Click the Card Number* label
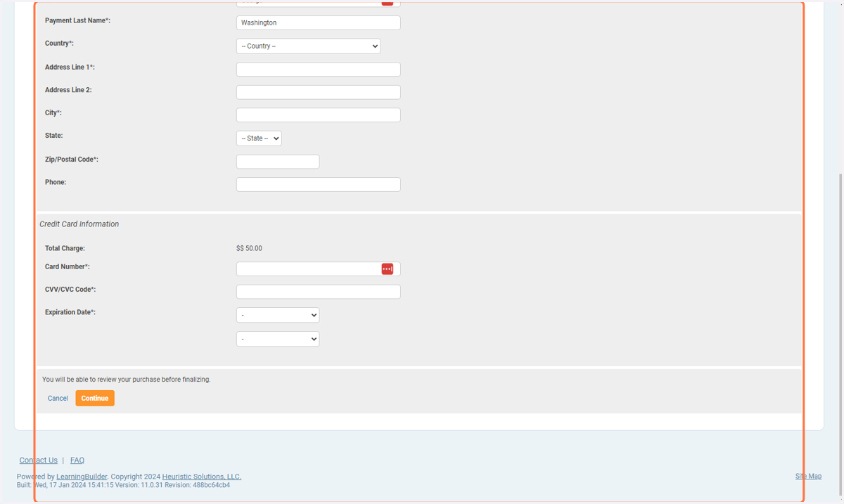The image size is (844, 504). point(68,267)
